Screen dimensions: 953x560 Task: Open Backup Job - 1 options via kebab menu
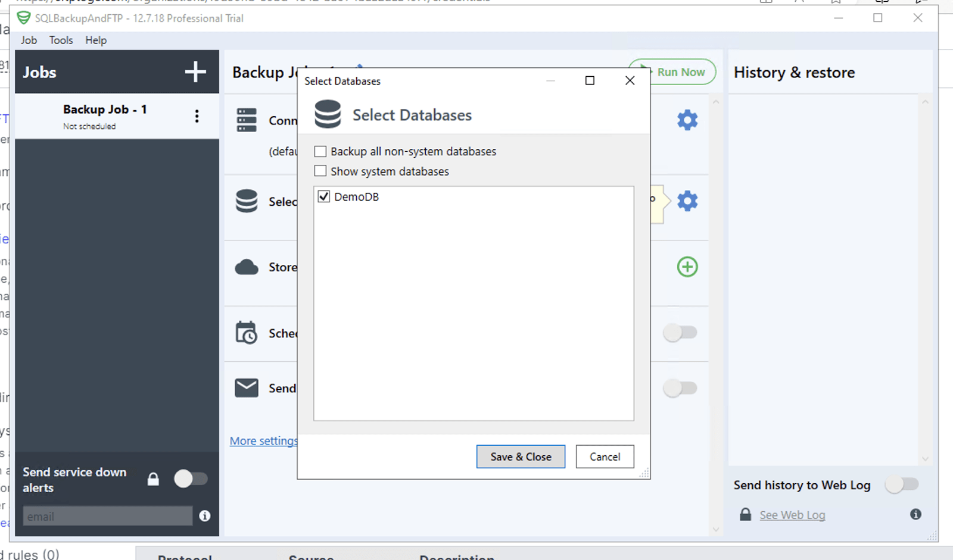click(x=197, y=116)
